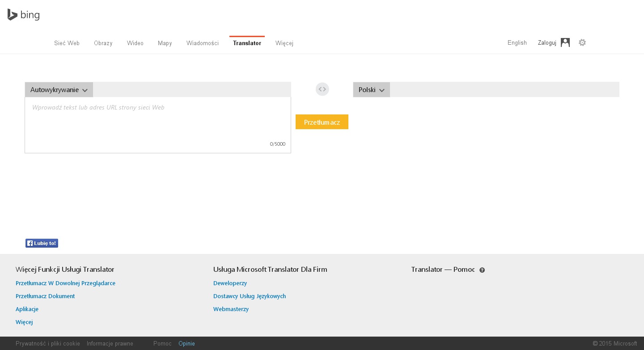Image resolution: width=644 pixels, height=350 pixels.
Task: Click the Bing logo
Action: [24, 15]
